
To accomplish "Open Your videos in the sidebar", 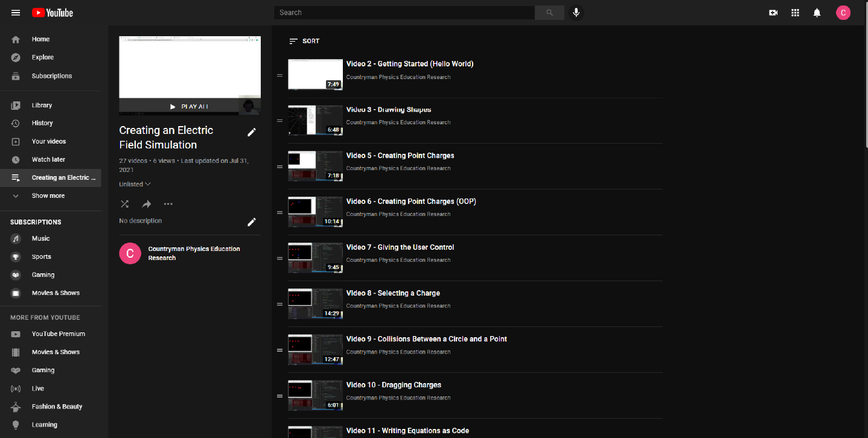I will (51, 141).
